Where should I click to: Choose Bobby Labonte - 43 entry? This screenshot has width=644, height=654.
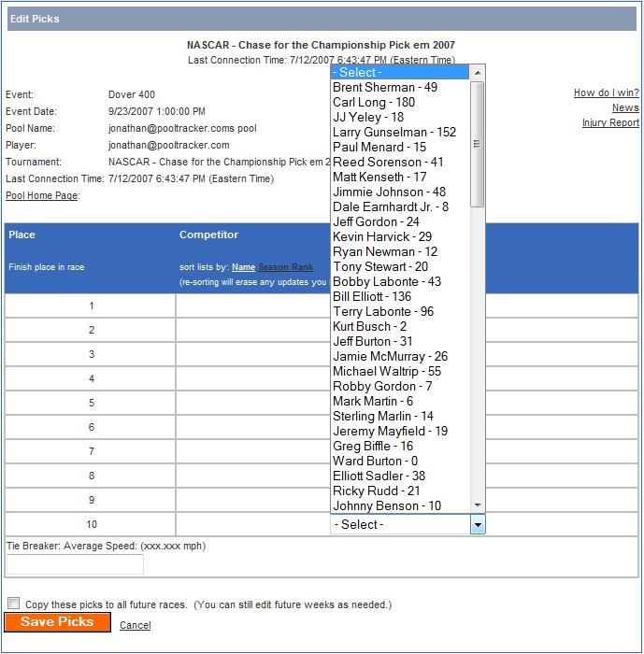coord(400,281)
